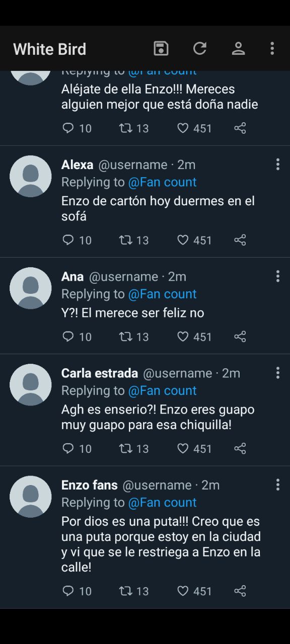Follow the @Fan count mention in Enzo fans' reply
Image resolution: width=290 pixels, height=644 pixels.
[x=162, y=502]
